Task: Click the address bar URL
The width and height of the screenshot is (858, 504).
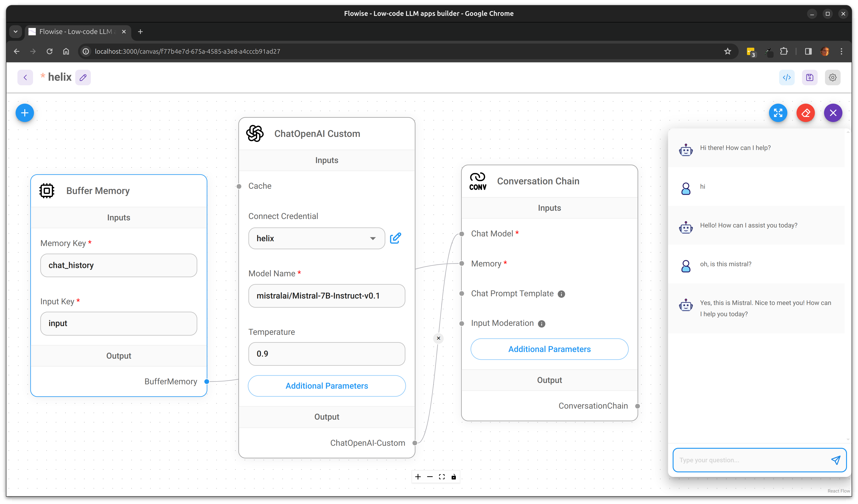Action: [187, 51]
